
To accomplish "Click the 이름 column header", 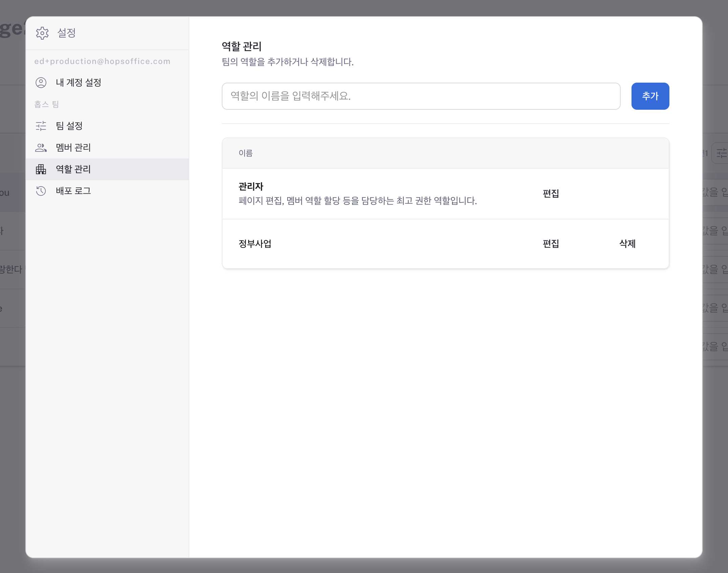I will [x=246, y=153].
